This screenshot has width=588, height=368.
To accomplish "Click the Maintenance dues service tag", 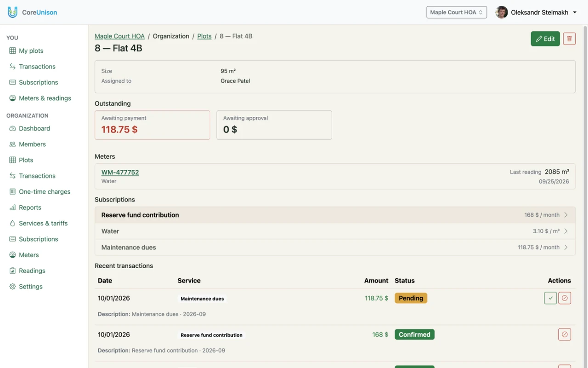I will click(x=202, y=299).
